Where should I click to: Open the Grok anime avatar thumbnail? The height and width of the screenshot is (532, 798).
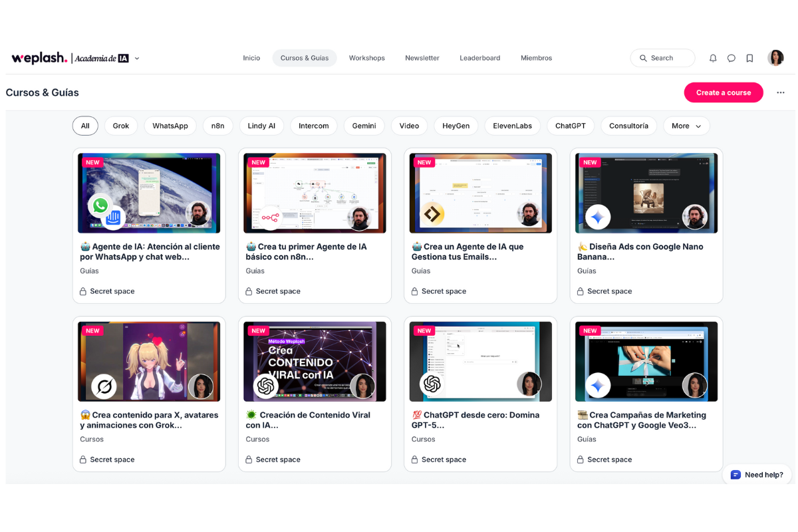[x=149, y=362]
